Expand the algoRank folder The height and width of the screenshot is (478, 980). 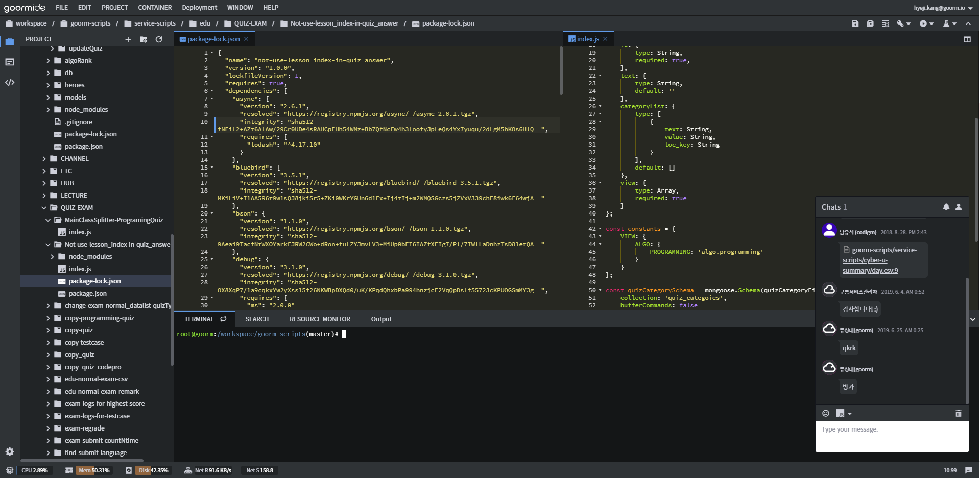pos(49,60)
